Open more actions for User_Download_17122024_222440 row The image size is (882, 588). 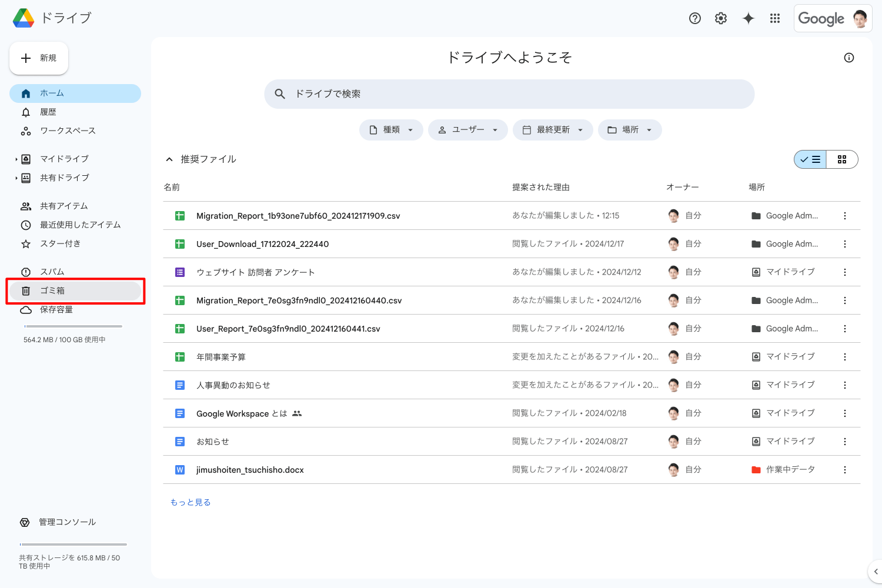point(845,244)
